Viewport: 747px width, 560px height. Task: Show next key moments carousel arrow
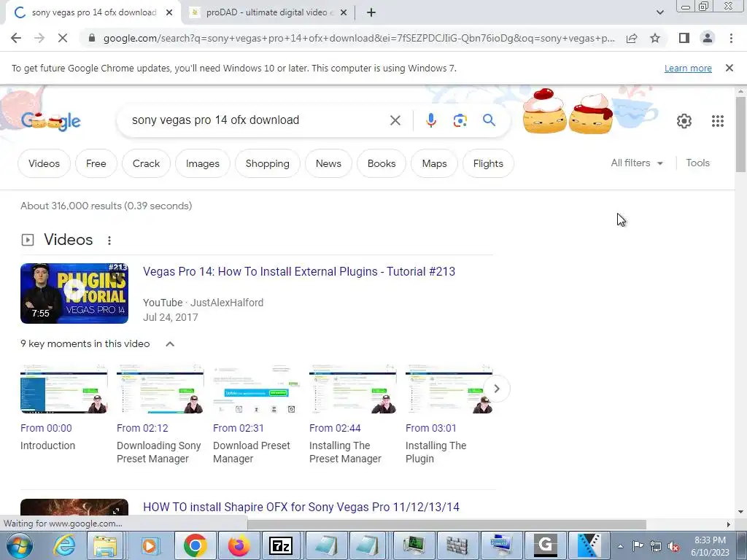click(x=496, y=389)
